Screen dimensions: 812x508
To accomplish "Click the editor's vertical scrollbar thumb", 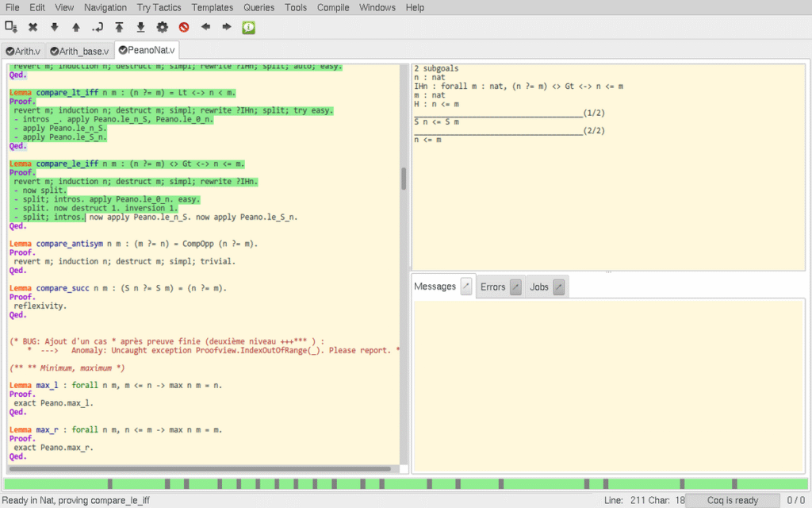I will [404, 179].
